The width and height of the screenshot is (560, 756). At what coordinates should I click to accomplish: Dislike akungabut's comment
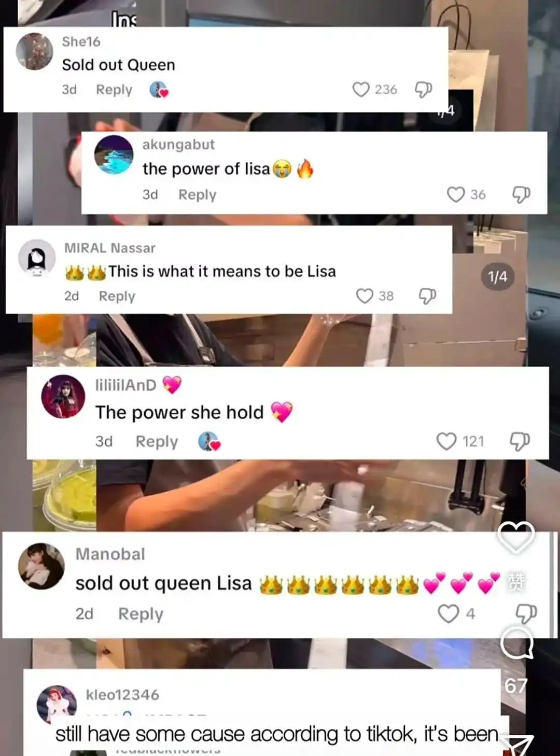click(521, 194)
